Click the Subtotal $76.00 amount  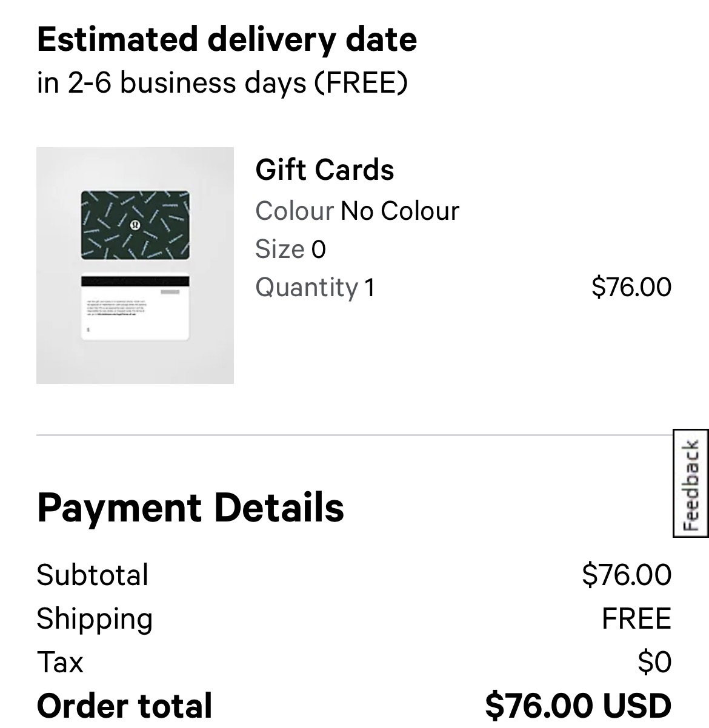pyautogui.click(x=627, y=574)
